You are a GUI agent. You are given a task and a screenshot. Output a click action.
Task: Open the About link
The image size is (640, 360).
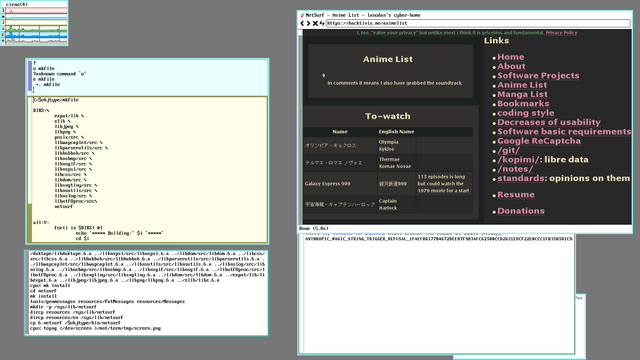[511, 67]
